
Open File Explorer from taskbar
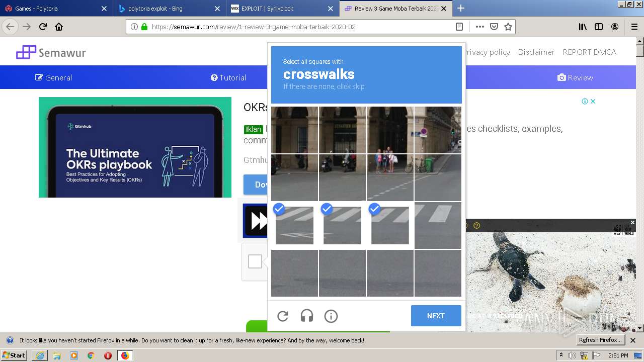click(x=57, y=355)
